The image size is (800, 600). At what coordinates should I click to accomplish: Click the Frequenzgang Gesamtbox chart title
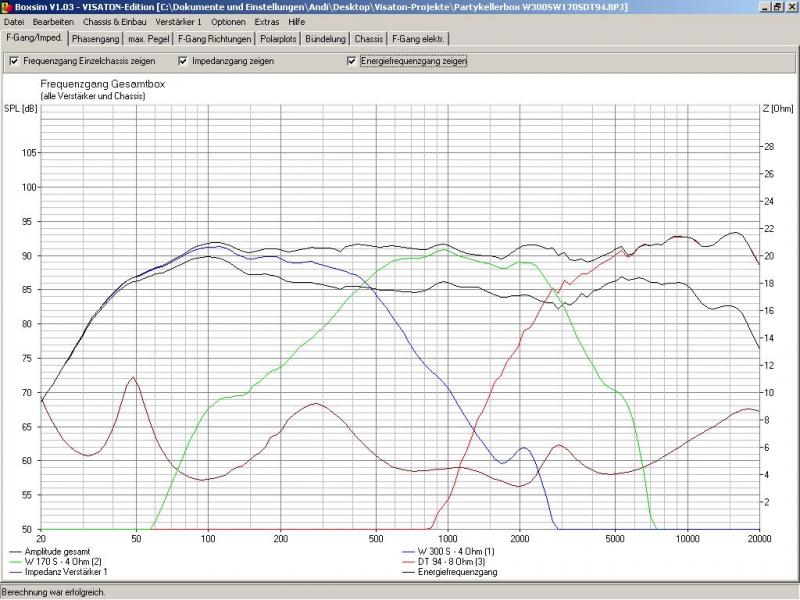103,84
